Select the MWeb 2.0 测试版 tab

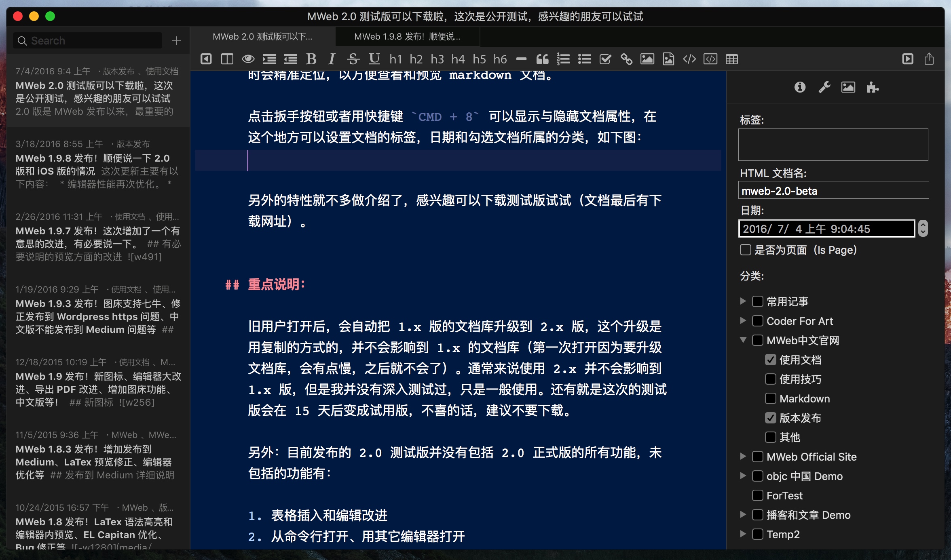tap(262, 37)
